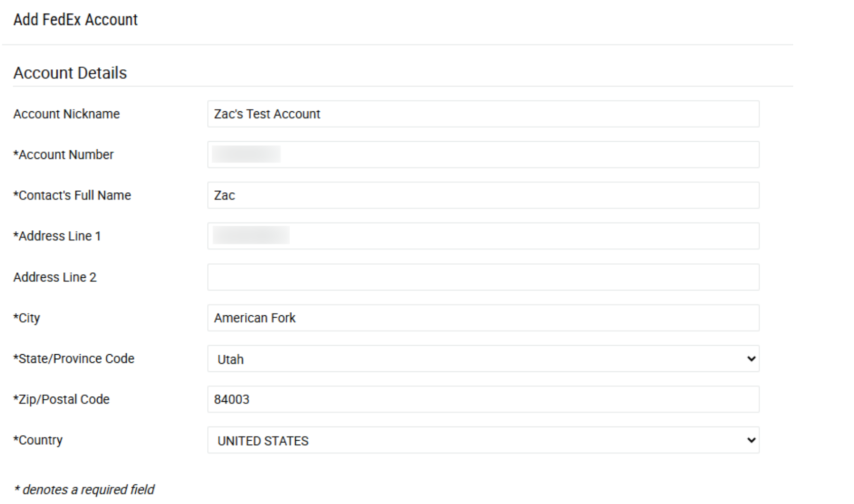Click the *Zip/Postal Code label
Screen dimensions: 854x504
[x=61, y=399]
